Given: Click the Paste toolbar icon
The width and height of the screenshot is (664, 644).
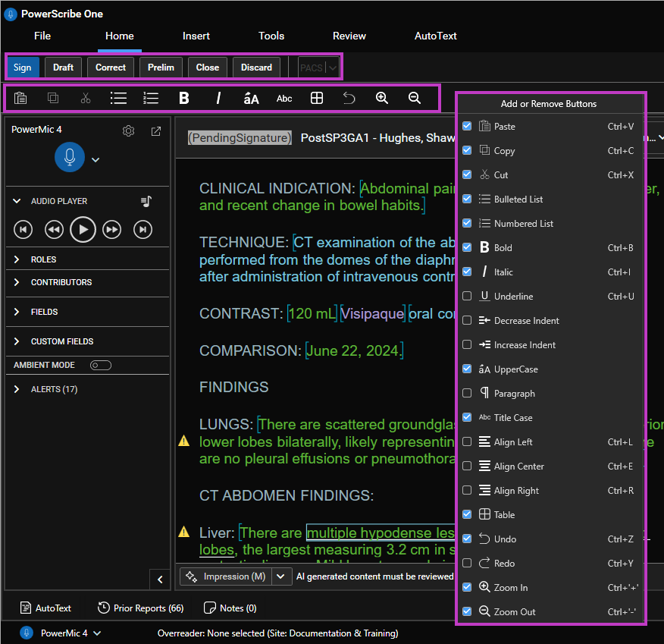Looking at the screenshot, I should click(x=20, y=99).
